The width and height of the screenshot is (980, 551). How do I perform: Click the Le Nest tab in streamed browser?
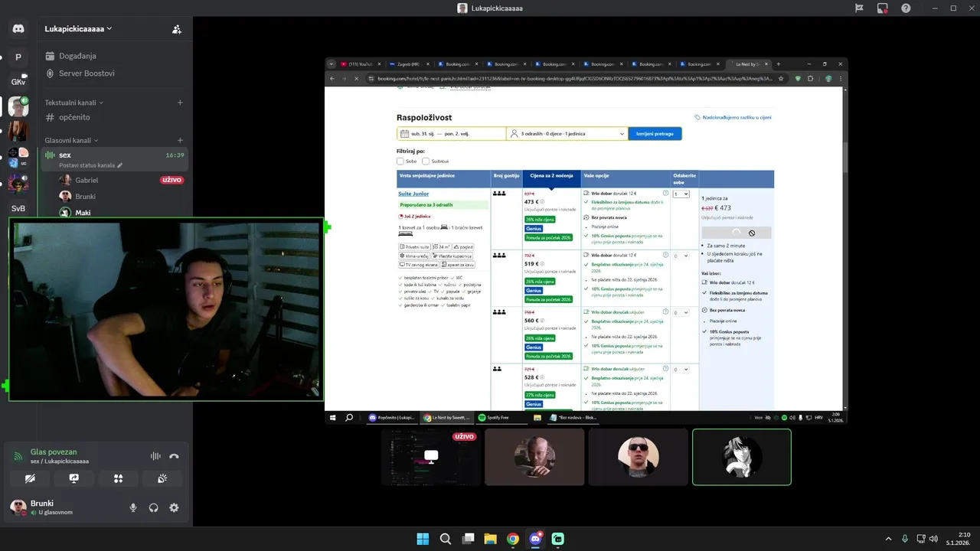[750, 64]
